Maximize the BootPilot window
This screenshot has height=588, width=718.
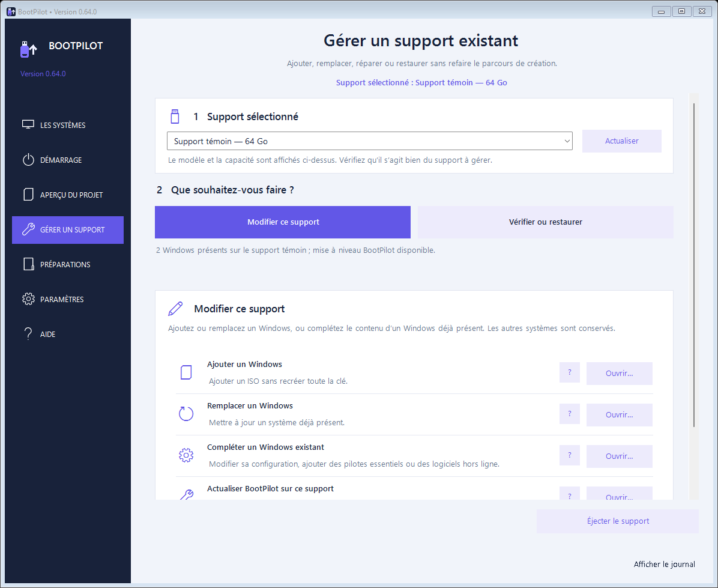[682, 11]
